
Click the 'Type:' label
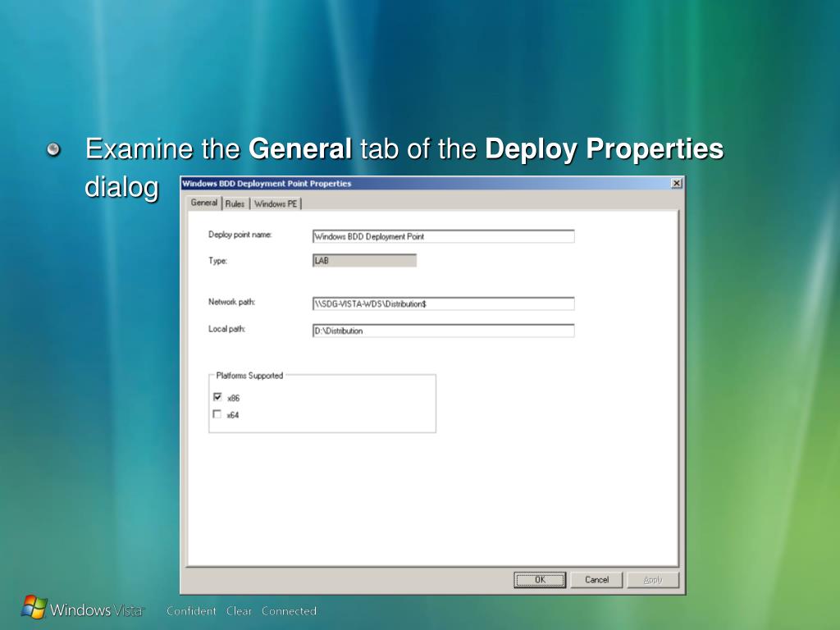tap(217, 261)
